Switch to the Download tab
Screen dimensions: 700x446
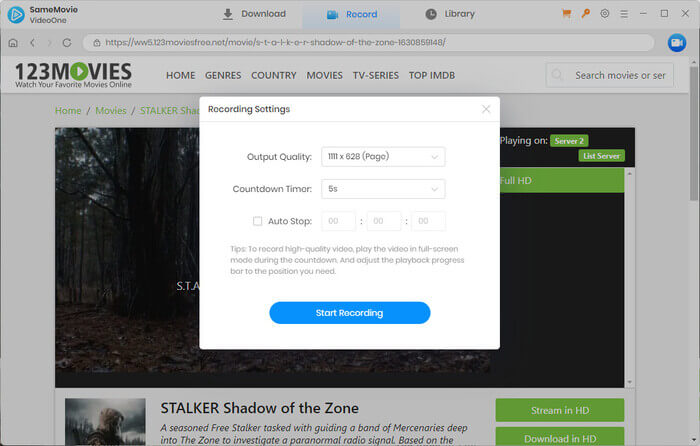pyautogui.click(x=254, y=14)
